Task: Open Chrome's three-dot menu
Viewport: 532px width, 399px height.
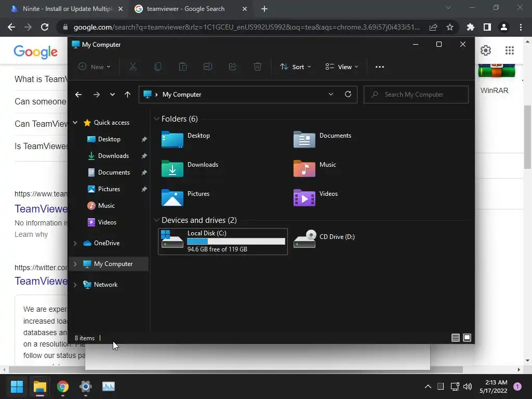Action: [x=521, y=27]
